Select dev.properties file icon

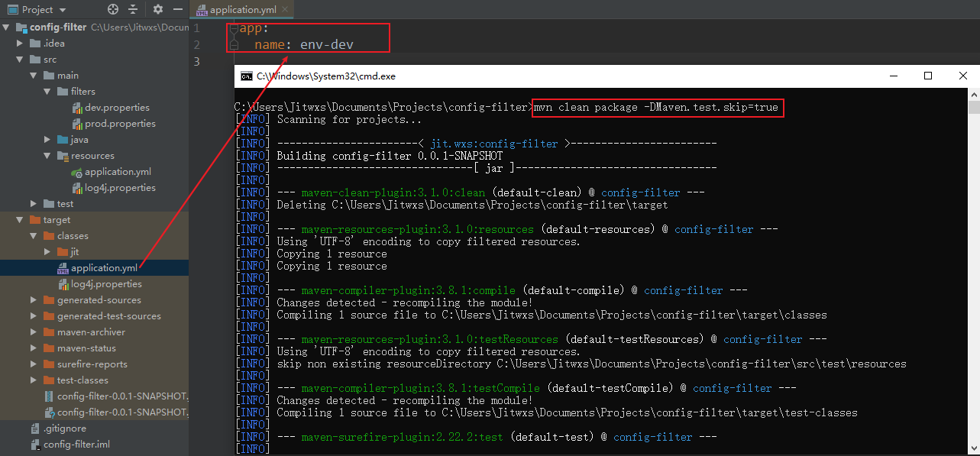pos(76,108)
